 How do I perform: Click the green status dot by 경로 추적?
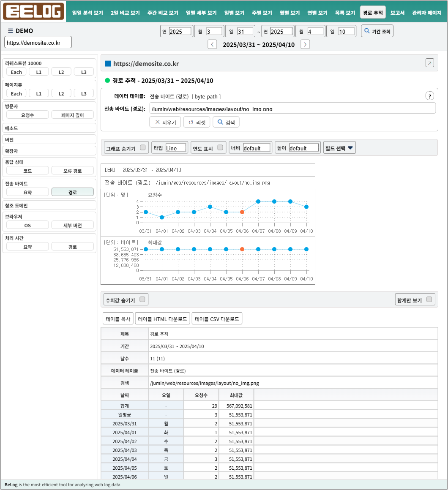(107, 81)
